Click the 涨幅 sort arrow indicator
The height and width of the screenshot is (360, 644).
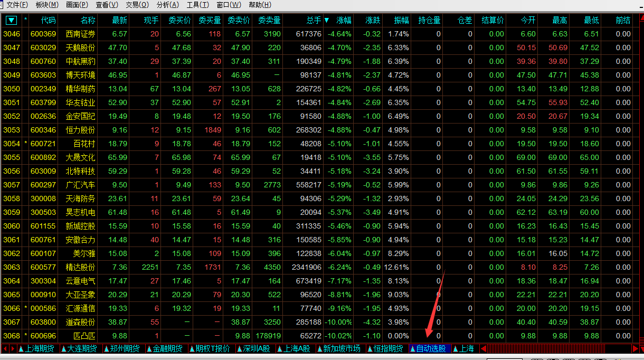tap(327, 21)
